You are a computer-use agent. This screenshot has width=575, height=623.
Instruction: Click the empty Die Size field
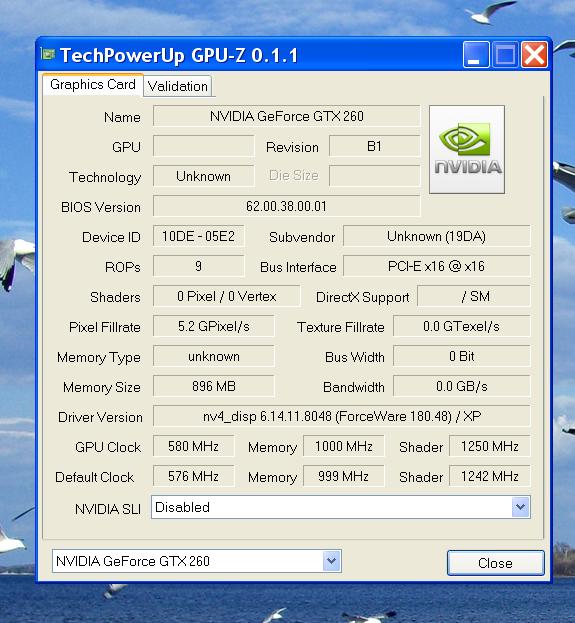[x=374, y=176]
